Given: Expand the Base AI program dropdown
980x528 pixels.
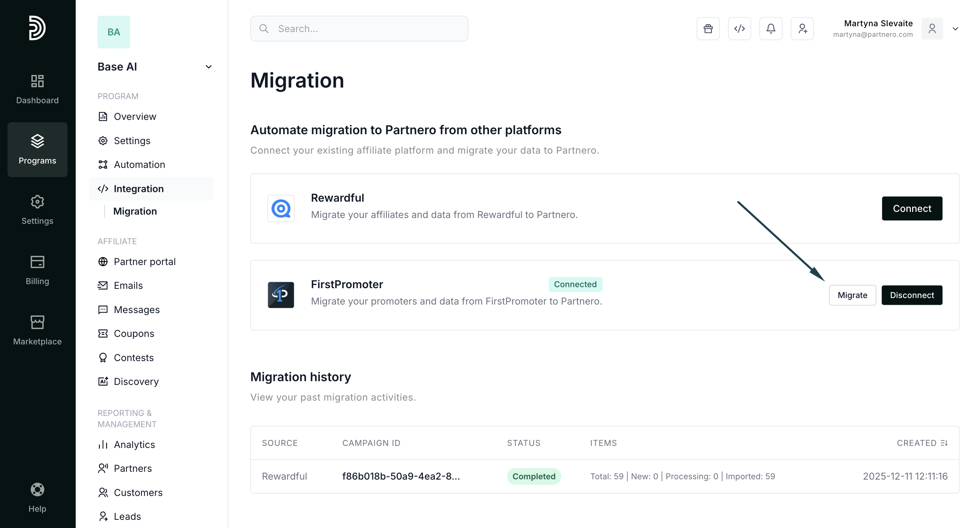Looking at the screenshot, I should 208,67.
